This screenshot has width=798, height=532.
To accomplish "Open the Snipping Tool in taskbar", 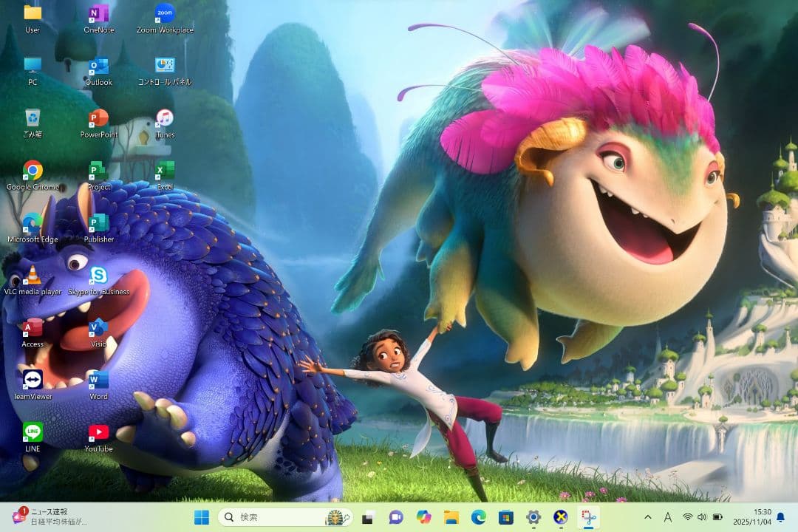I will [588, 517].
